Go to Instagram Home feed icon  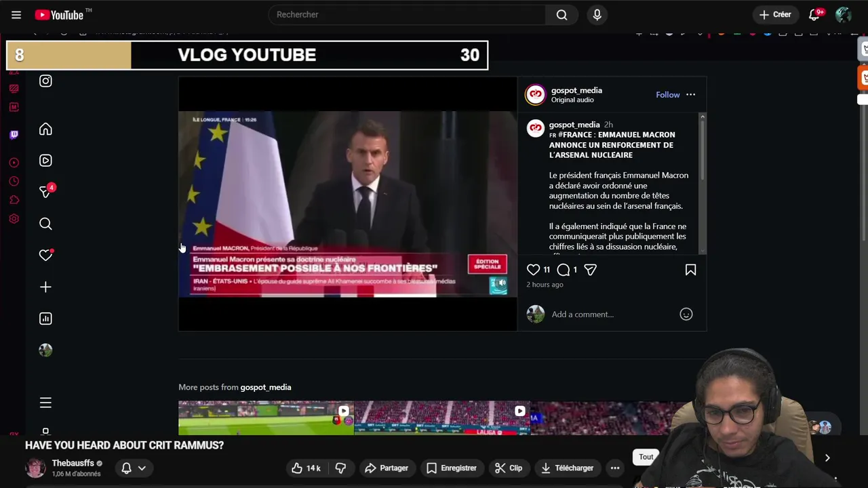click(45, 129)
